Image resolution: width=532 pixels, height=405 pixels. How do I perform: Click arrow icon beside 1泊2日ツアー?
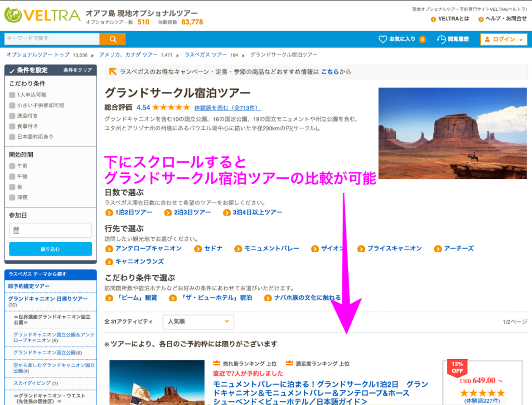[109, 212]
